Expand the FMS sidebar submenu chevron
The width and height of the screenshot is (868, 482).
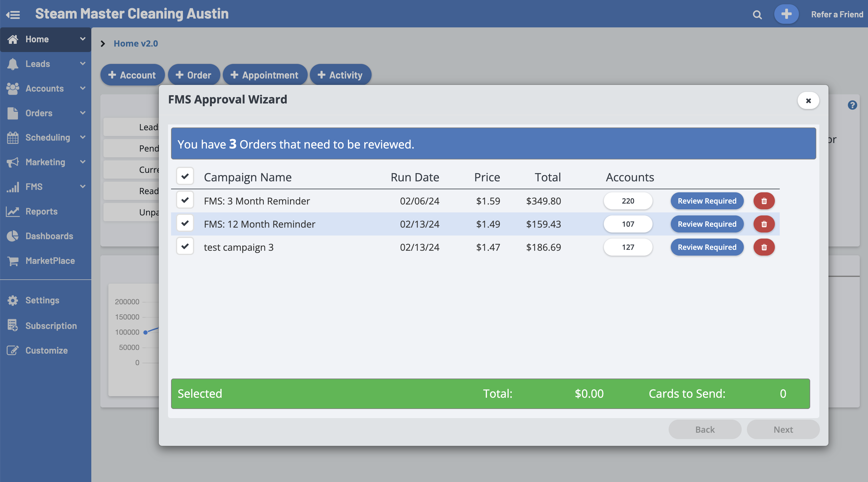82,186
